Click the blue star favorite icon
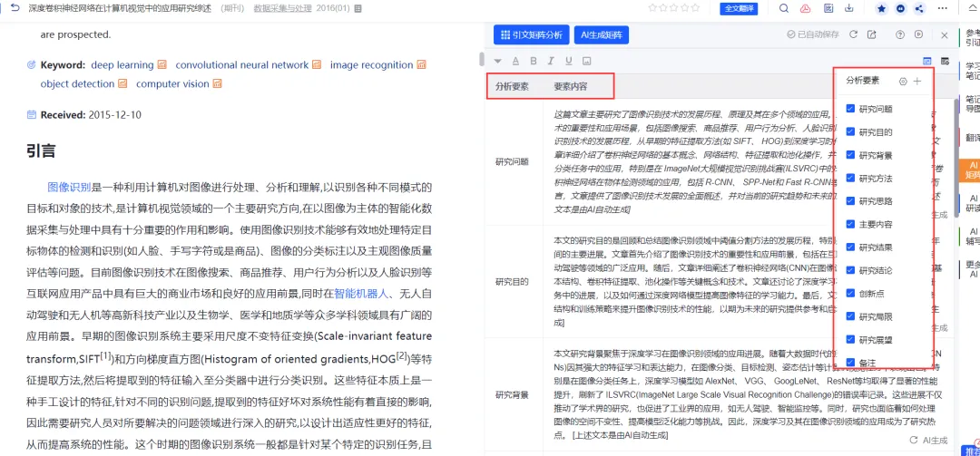This screenshot has height=456, width=980. (x=882, y=9)
